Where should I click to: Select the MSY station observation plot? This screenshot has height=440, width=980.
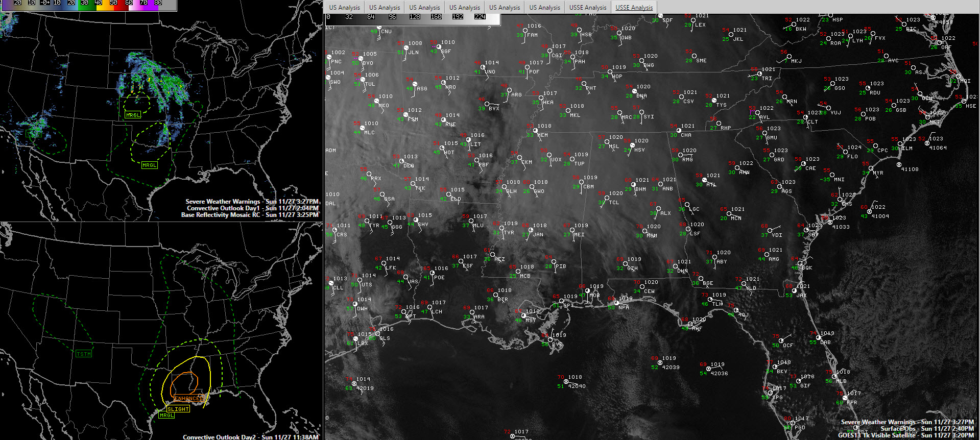point(524,315)
